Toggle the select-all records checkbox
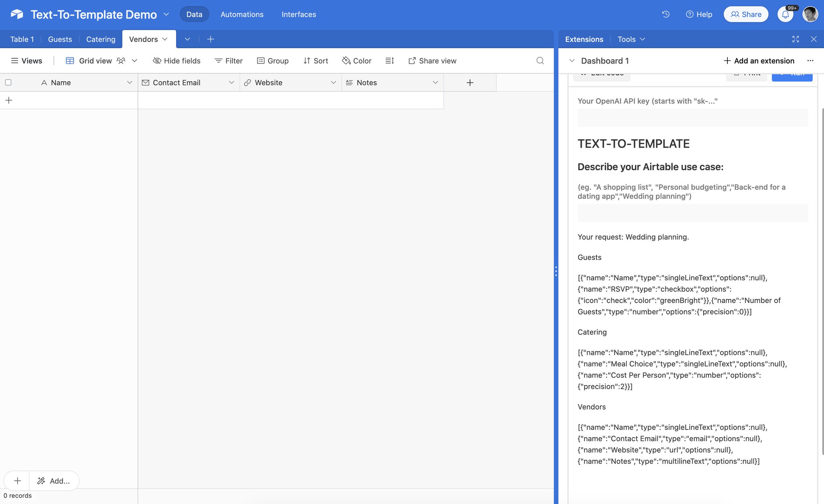Screen dimensions: 824x504 coord(8,82)
